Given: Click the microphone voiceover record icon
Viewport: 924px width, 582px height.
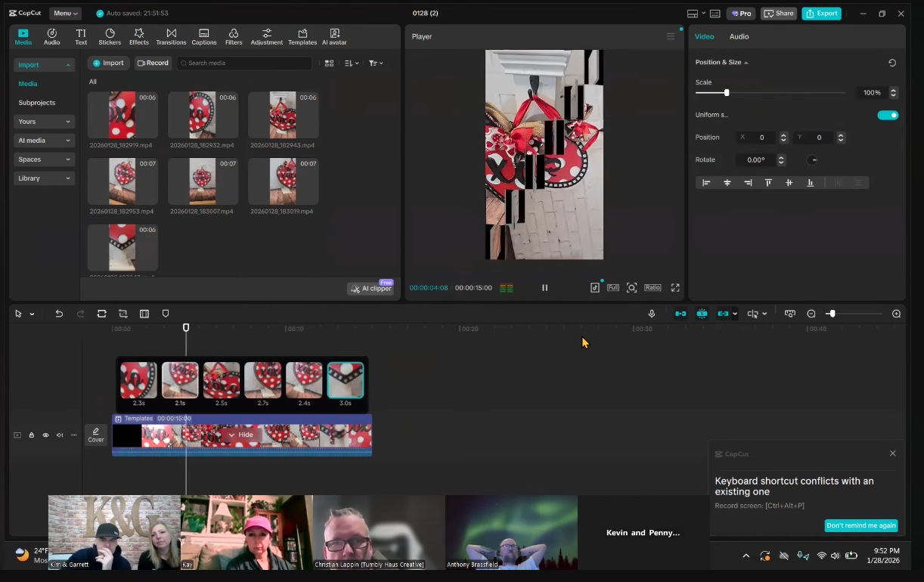Looking at the screenshot, I should pos(652,314).
